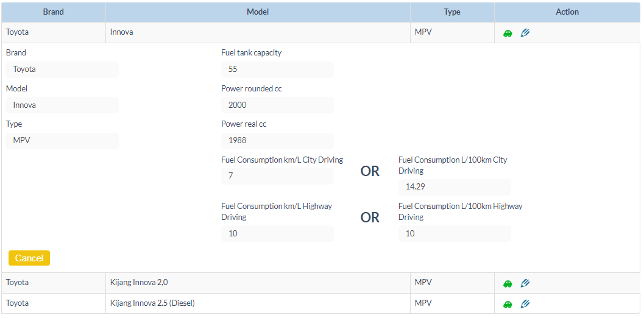The height and width of the screenshot is (318, 644).
Task: Click the Brand field containing Toyota
Action: pos(62,69)
